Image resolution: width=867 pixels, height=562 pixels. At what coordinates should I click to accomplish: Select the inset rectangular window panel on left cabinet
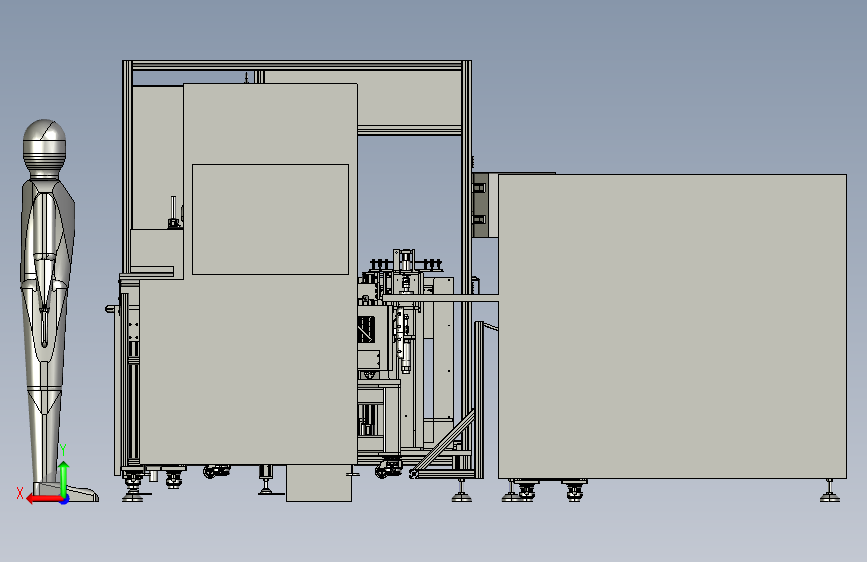click(x=270, y=219)
